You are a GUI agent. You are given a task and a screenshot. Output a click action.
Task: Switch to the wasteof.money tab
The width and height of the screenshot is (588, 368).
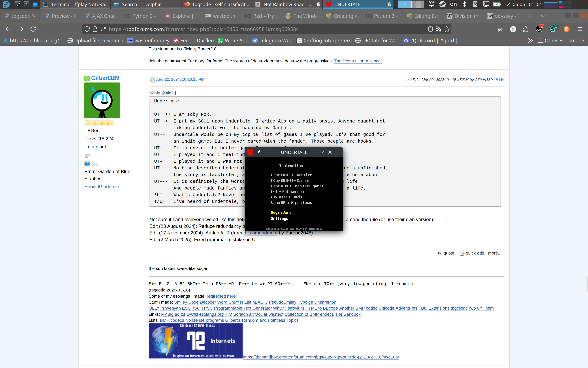pos(221,16)
